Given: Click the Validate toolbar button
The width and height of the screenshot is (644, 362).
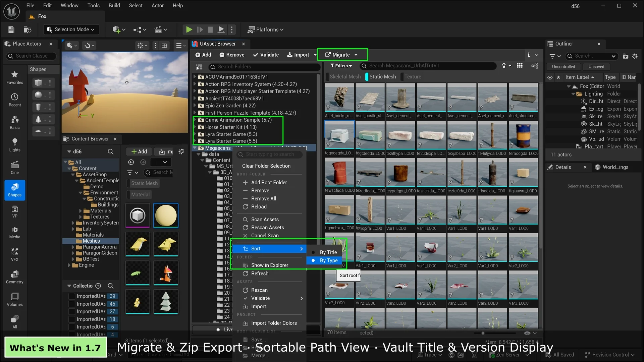Looking at the screenshot, I should (x=266, y=55).
